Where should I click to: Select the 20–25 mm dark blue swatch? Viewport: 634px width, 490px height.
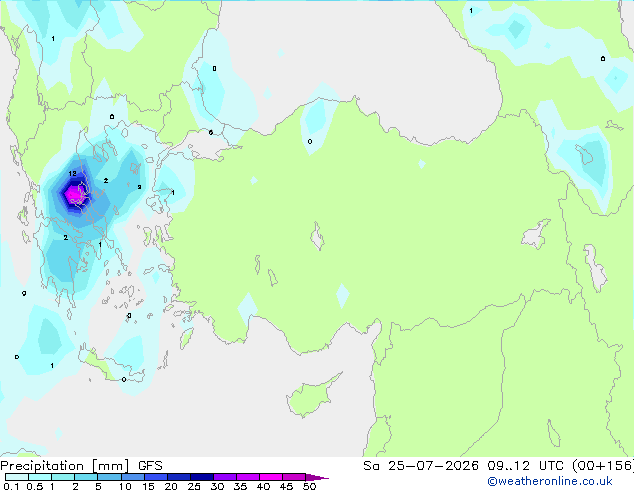[179, 477]
